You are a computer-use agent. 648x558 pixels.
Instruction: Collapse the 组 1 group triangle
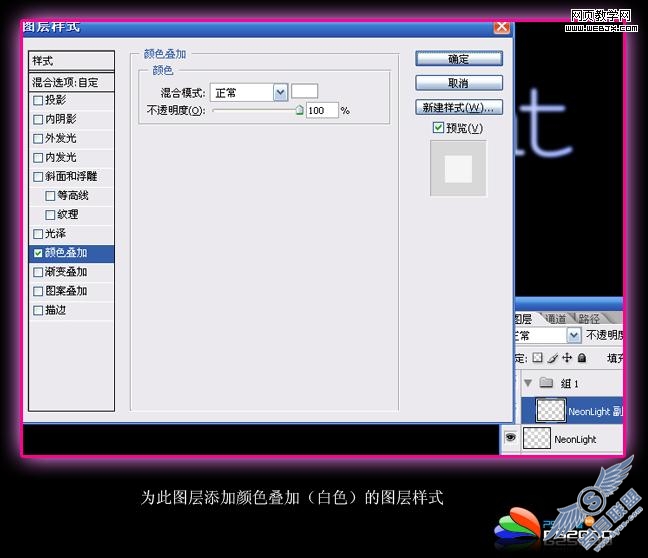click(528, 382)
